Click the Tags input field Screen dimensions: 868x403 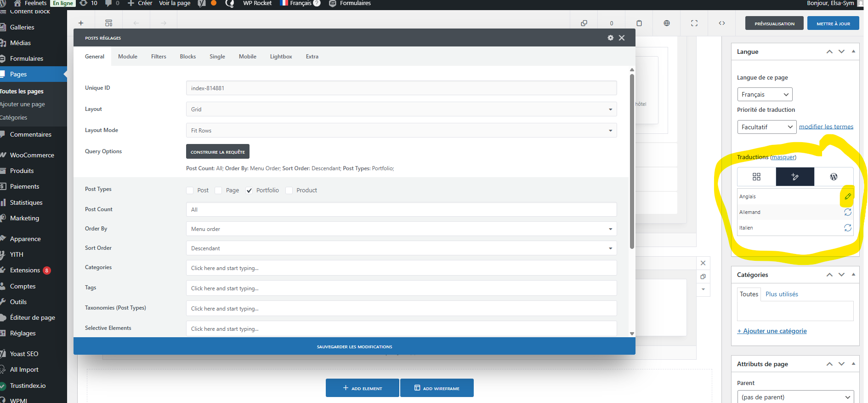tap(401, 288)
